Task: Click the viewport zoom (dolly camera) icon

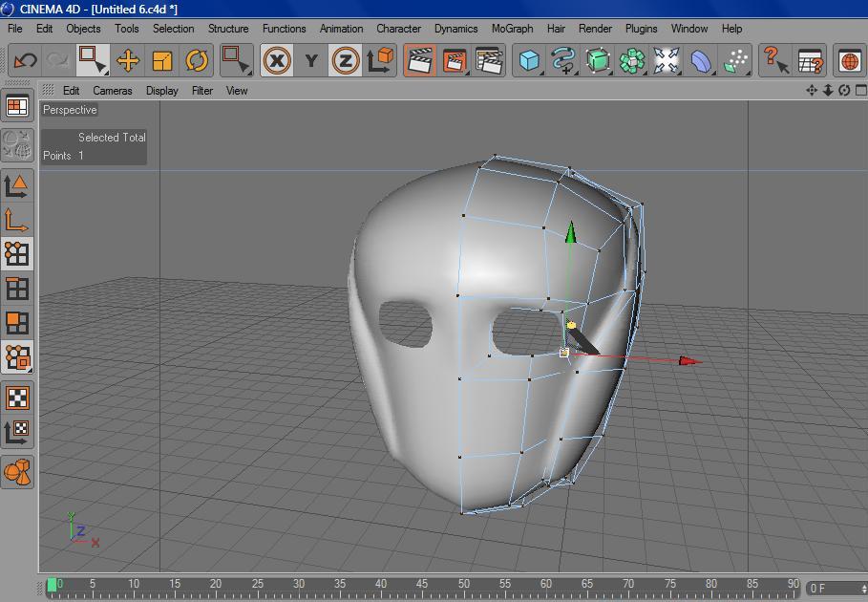Action: coord(828,90)
